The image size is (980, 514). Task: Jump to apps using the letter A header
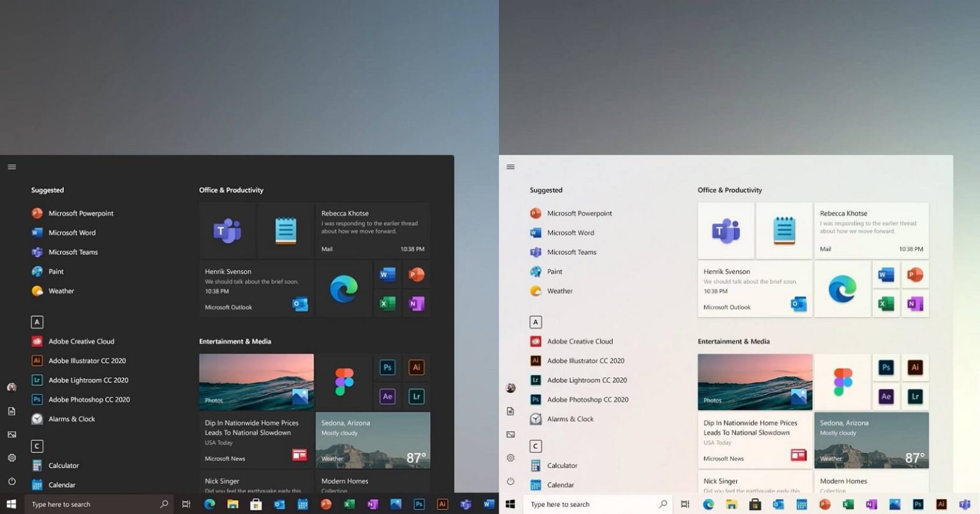pyautogui.click(x=37, y=322)
